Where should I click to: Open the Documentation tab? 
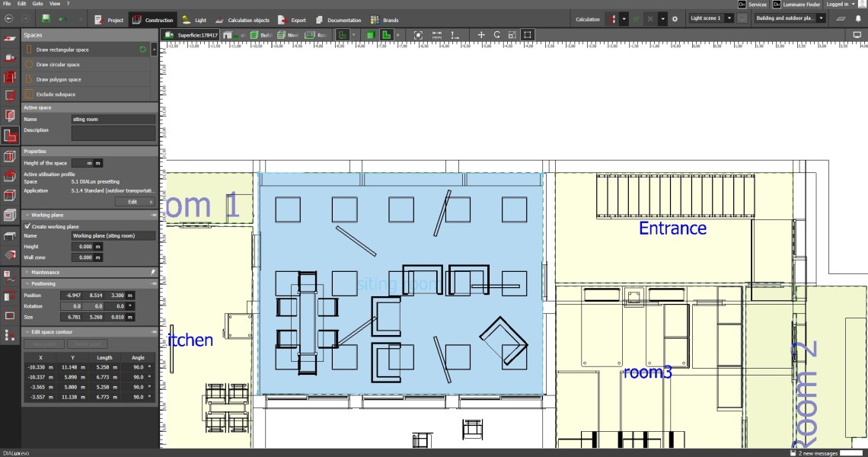tap(339, 20)
